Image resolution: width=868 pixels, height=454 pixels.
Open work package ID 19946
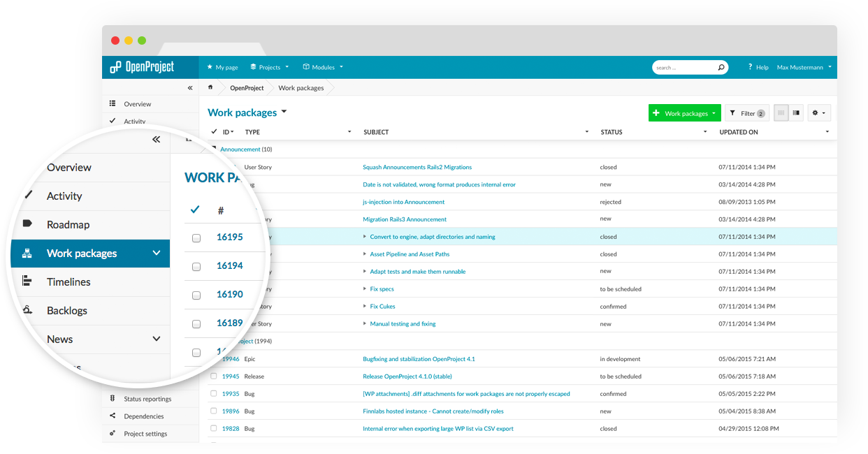231,359
